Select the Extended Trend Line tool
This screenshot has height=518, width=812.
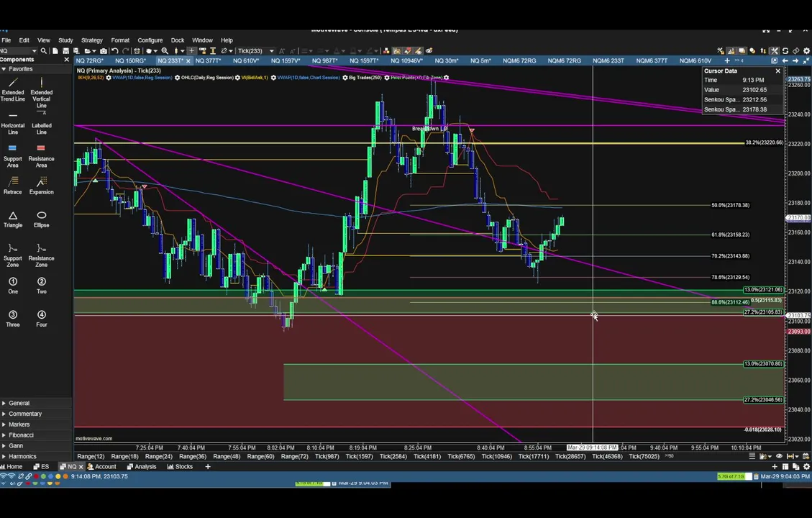13,90
